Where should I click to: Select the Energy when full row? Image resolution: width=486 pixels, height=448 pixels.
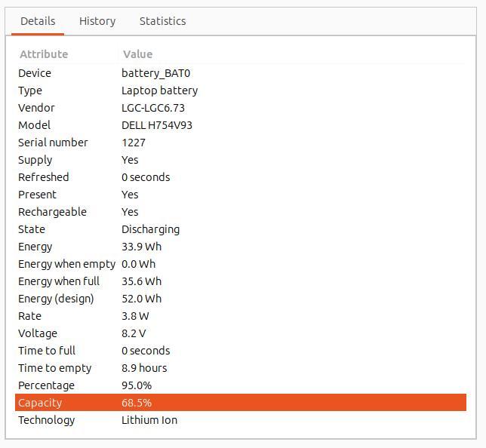pos(241,281)
